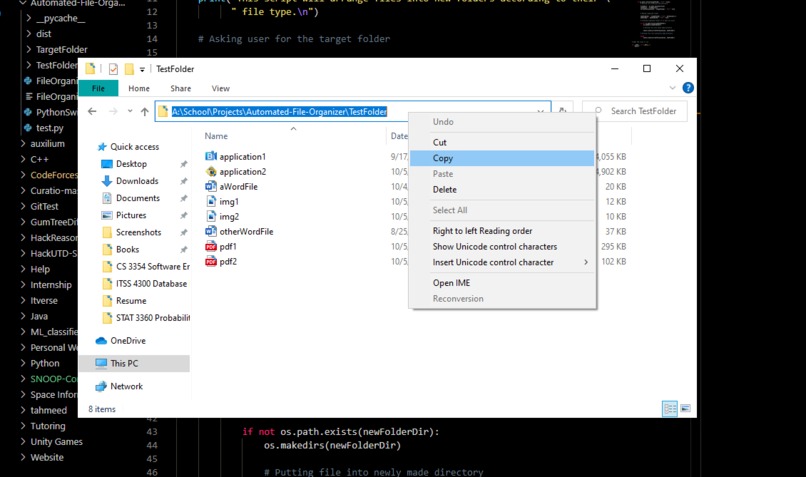Open test.py in VS Code explorer
Viewport: 806px width, 477px height.
coord(44,128)
